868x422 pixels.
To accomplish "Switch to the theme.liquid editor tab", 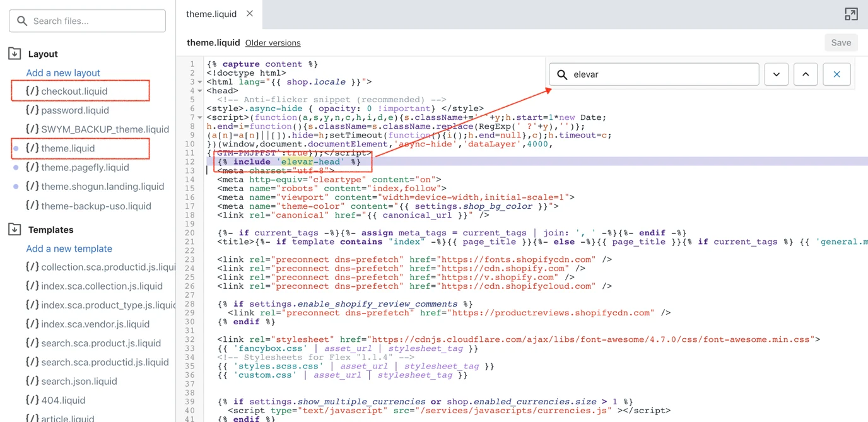I will point(211,14).
